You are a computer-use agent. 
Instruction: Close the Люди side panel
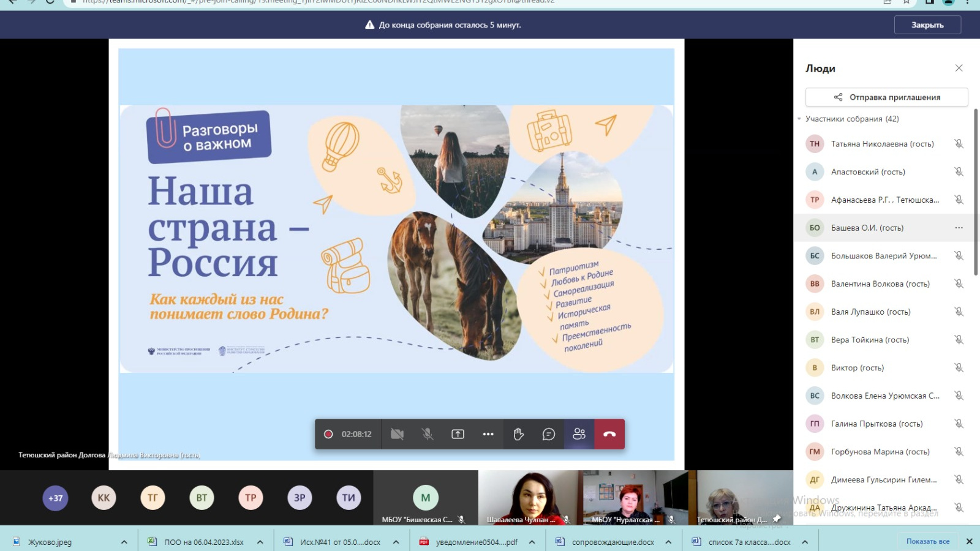(959, 68)
